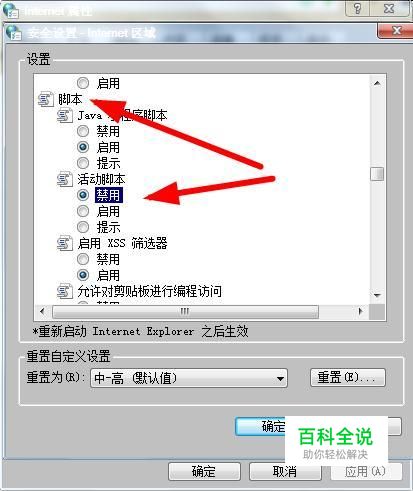Click the horizontal scrollbar thumb

point(185,312)
